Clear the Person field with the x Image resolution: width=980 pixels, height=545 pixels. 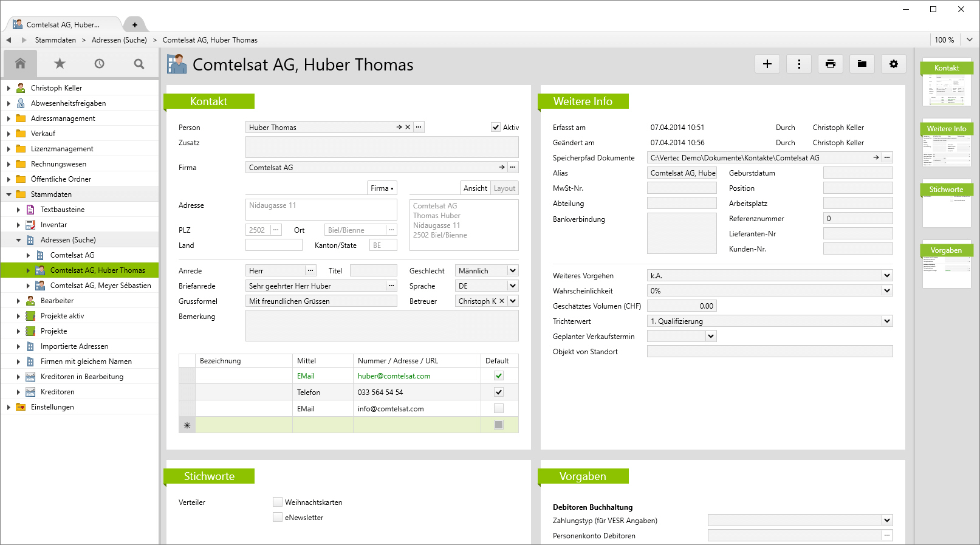[x=408, y=128]
